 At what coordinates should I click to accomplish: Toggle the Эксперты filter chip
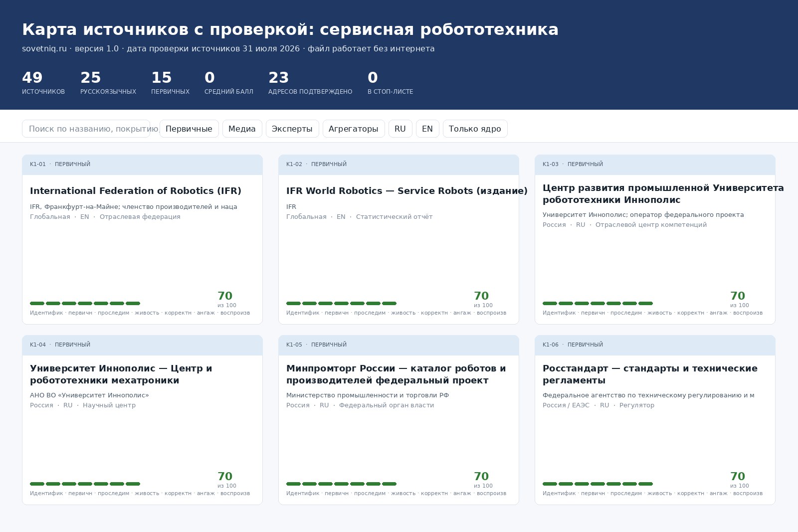click(x=292, y=129)
